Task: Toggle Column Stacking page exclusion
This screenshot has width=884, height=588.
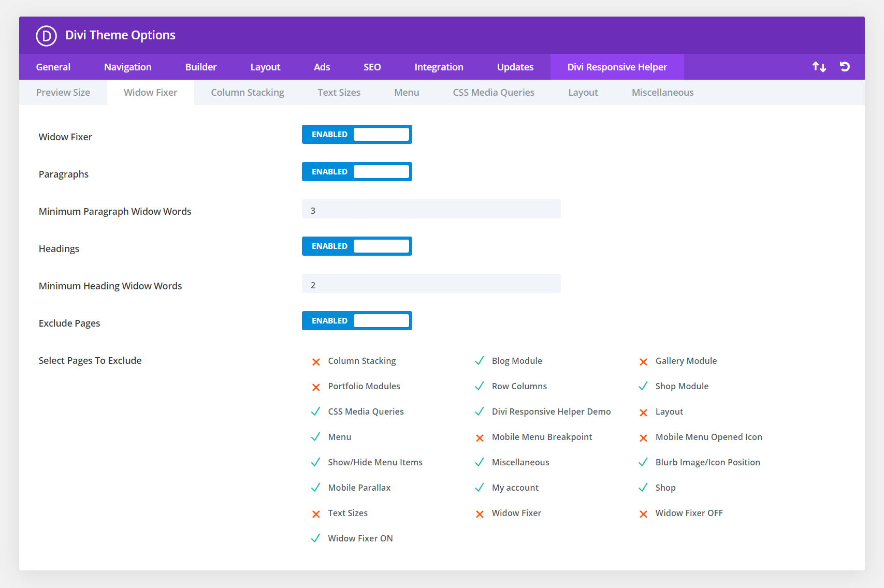Action: tap(316, 362)
